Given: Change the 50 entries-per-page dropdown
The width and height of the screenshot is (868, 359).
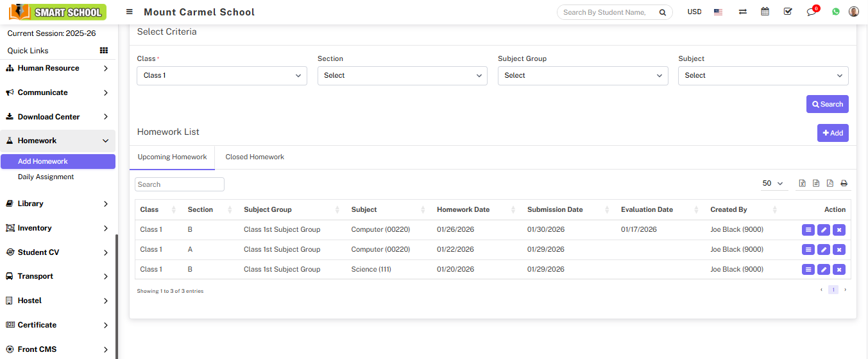Looking at the screenshot, I should tap(773, 184).
